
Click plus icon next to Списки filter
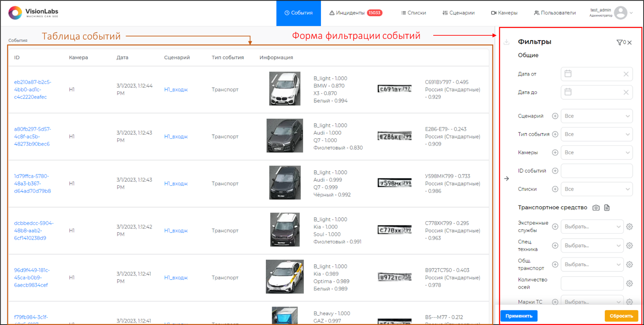click(555, 189)
